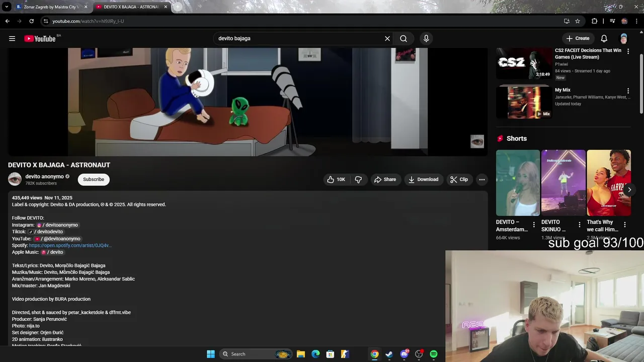Create a Clip of the video
This screenshot has width=644, height=362.
point(459,179)
